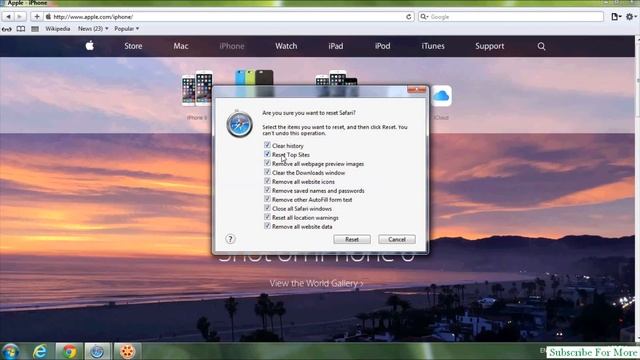Uncheck Reset Top Sites

[267, 154]
